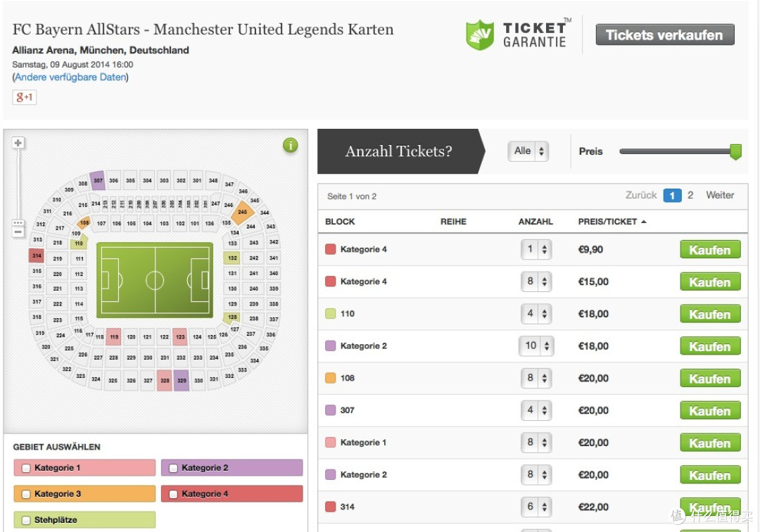The width and height of the screenshot is (760, 532).
Task: Open Andere verfügbare Daten link
Action: pyautogui.click(x=71, y=77)
